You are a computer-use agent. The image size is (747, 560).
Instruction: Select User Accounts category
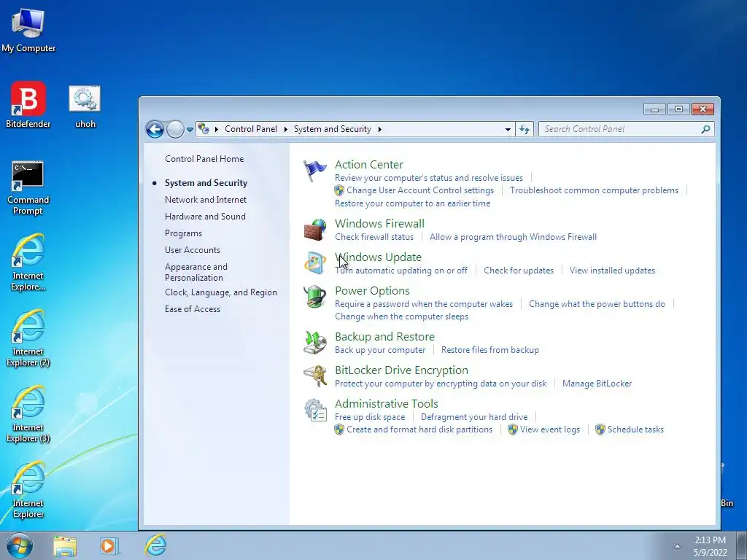(x=193, y=250)
